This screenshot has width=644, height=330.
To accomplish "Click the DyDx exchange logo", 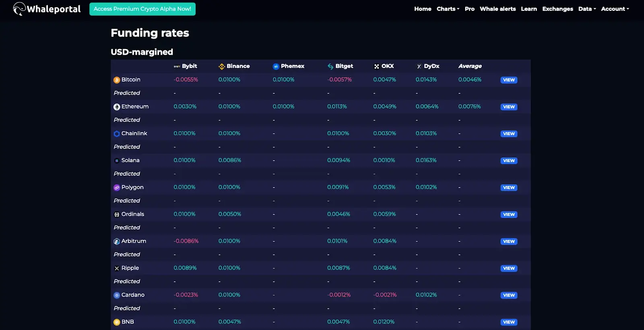I will (x=419, y=66).
